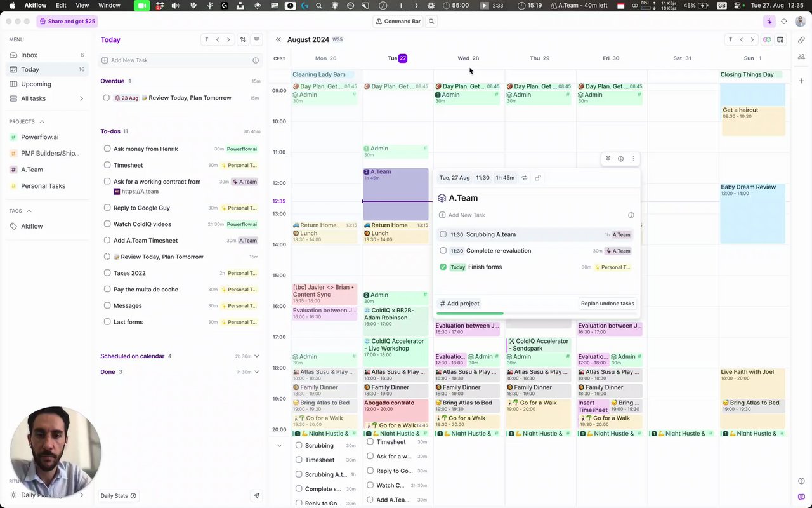Mark 'Scrubbing A.team' done in popup
The height and width of the screenshot is (508, 812).
pyautogui.click(x=443, y=234)
